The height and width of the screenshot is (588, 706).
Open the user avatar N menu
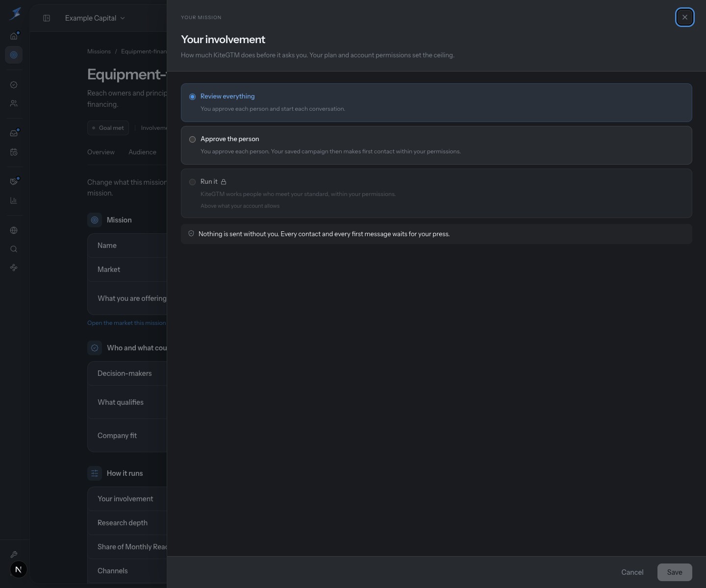(x=19, y=569)
